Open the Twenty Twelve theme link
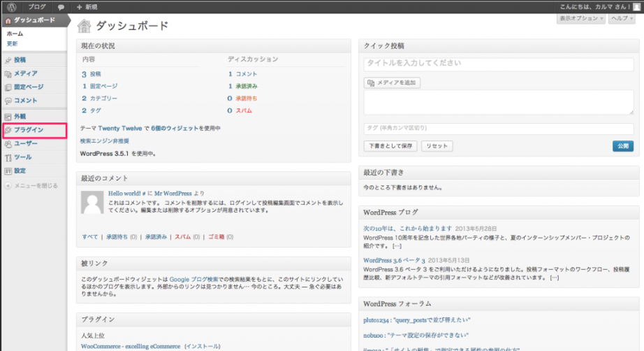Viewport: 644px width, 351px height. 120,128
